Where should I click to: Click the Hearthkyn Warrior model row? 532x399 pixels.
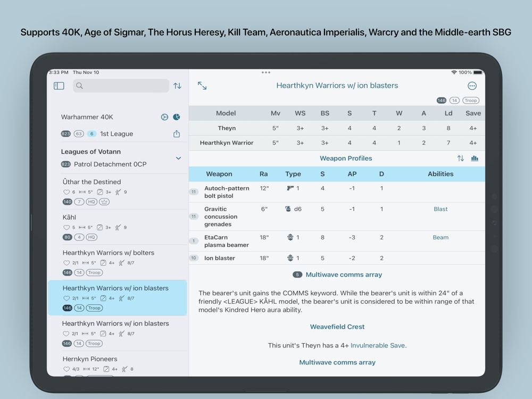337,143
